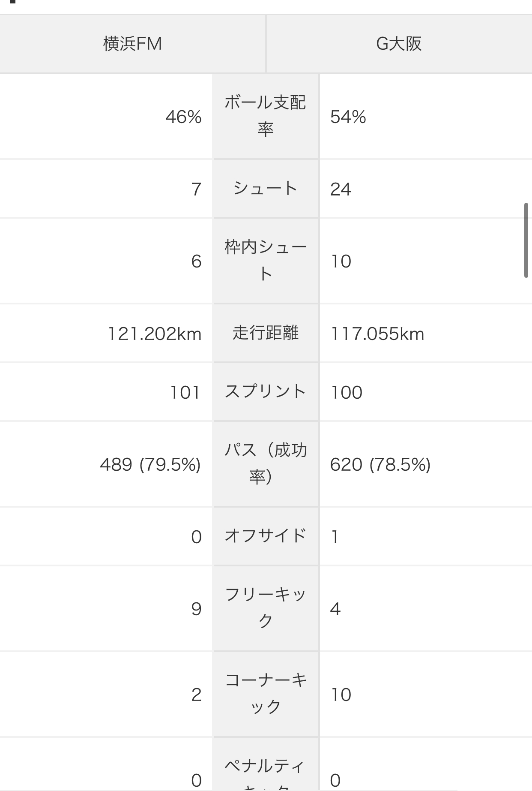Click the 620 (78.5%) pass value

pos(380,464)
